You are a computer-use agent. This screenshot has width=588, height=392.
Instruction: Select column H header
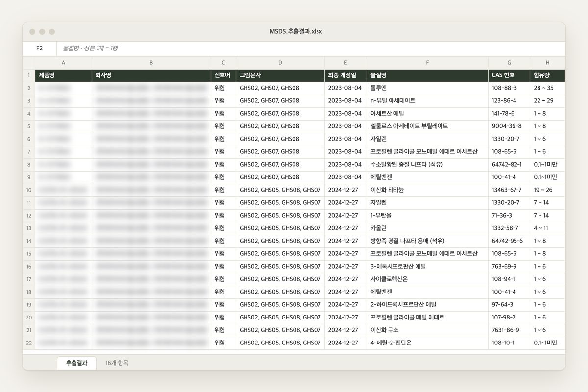click(547, 63)
